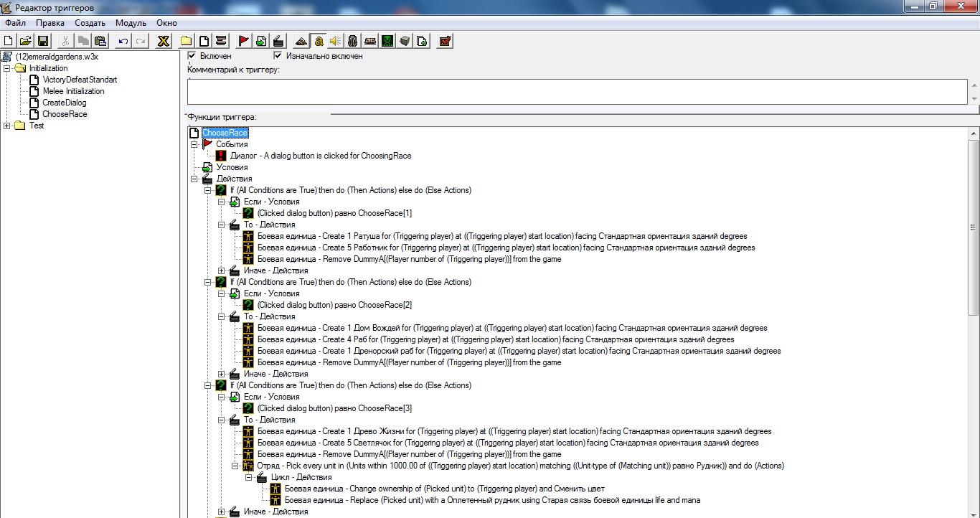Collapse the Цикл - Действия node
Screen dimensions: 980x518
[x=249, y=477]
